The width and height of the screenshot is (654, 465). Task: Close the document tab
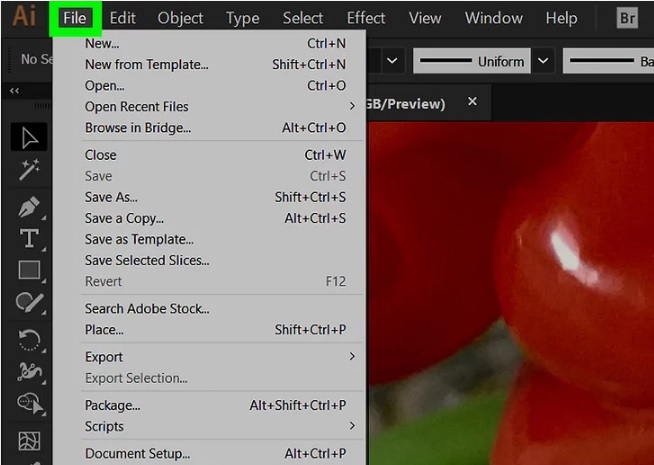tap(472, 101)
